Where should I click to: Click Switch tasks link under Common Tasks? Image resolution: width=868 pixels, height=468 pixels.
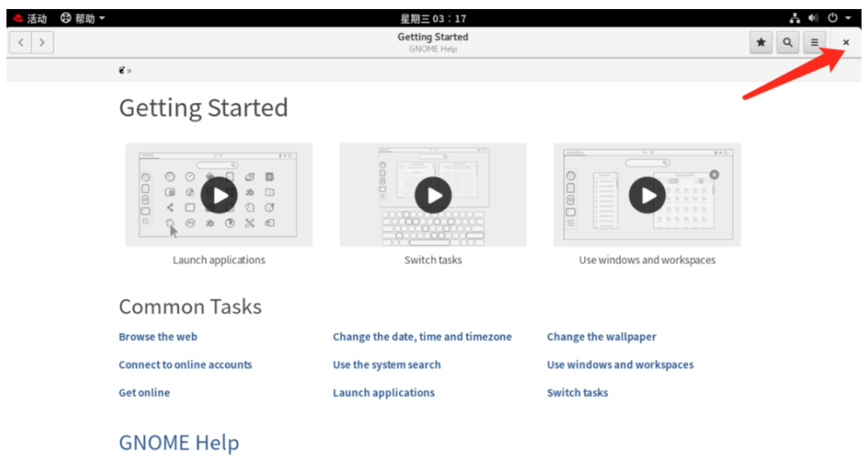pyautogui.click(x=578, y=392)
